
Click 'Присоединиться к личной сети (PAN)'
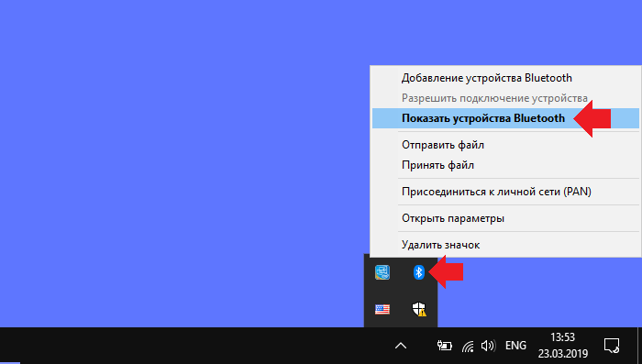[505, 192]
